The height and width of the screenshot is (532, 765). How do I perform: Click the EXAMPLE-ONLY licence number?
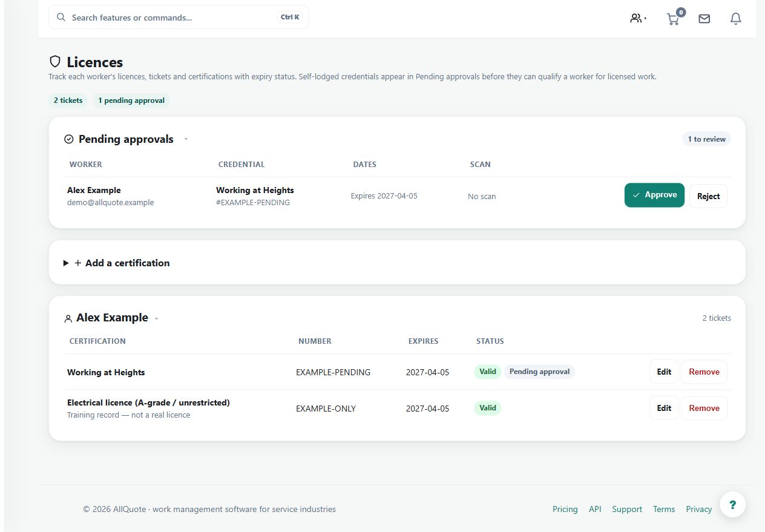[x=326, y=409]
